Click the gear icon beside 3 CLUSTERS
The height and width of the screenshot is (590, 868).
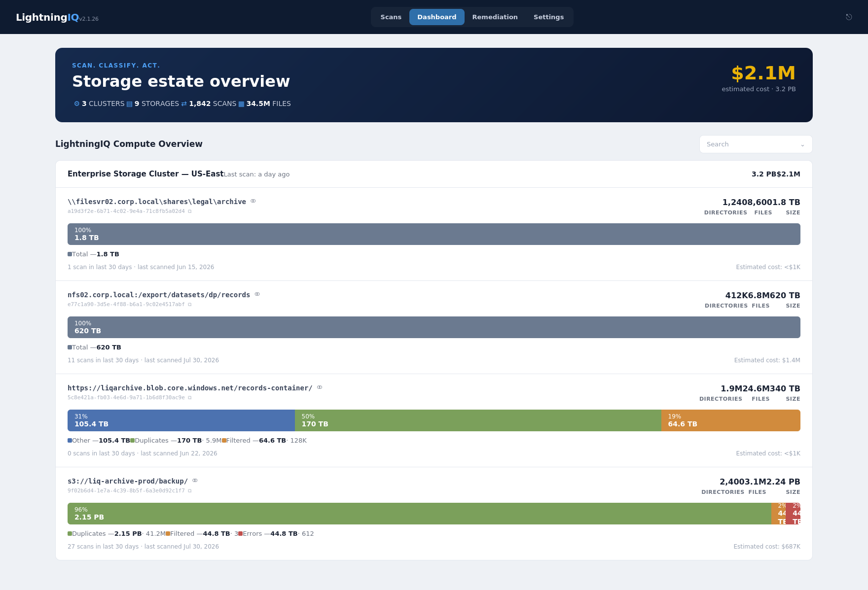click(76, 104)
